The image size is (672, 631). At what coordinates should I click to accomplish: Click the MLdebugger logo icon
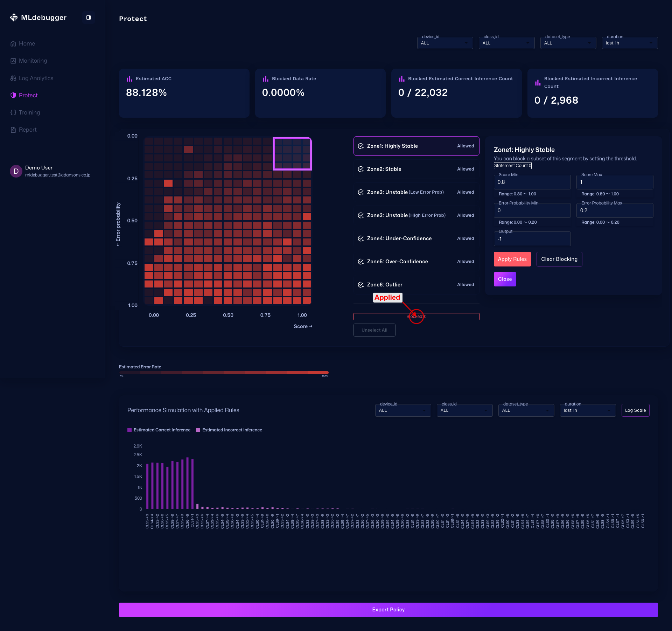pos(14,18)
